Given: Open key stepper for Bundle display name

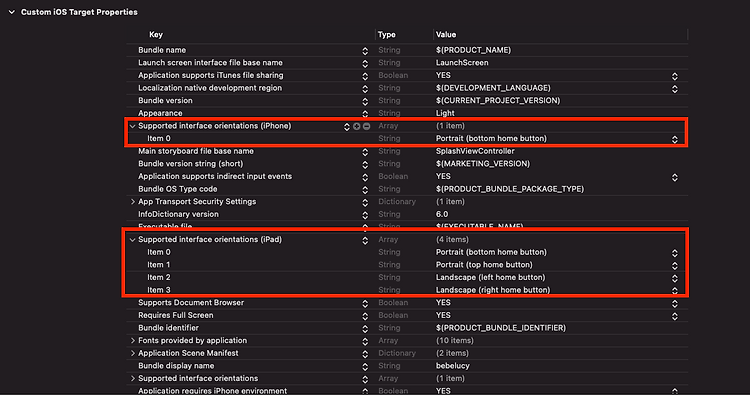Looking at the screenshot, I should click(365, 366).
